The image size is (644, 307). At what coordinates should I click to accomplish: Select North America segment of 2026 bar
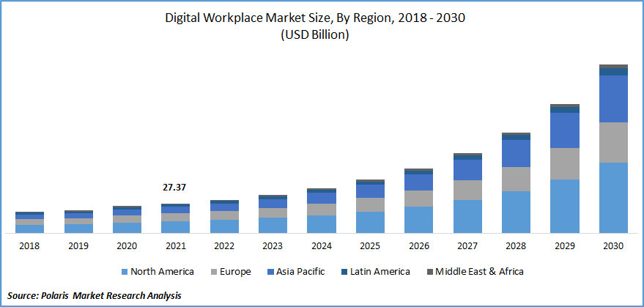[x=419, y=220]
